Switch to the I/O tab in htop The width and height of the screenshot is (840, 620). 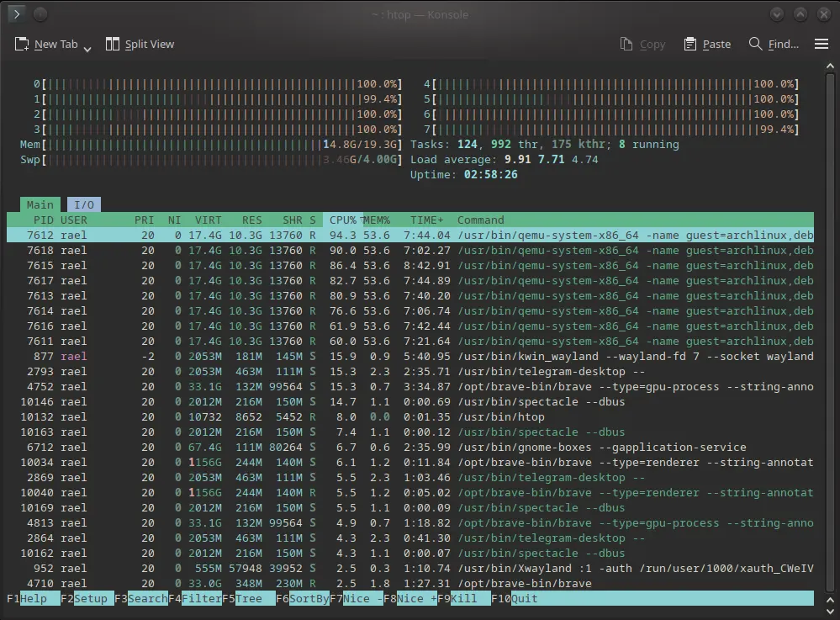[x=84, y=204]
